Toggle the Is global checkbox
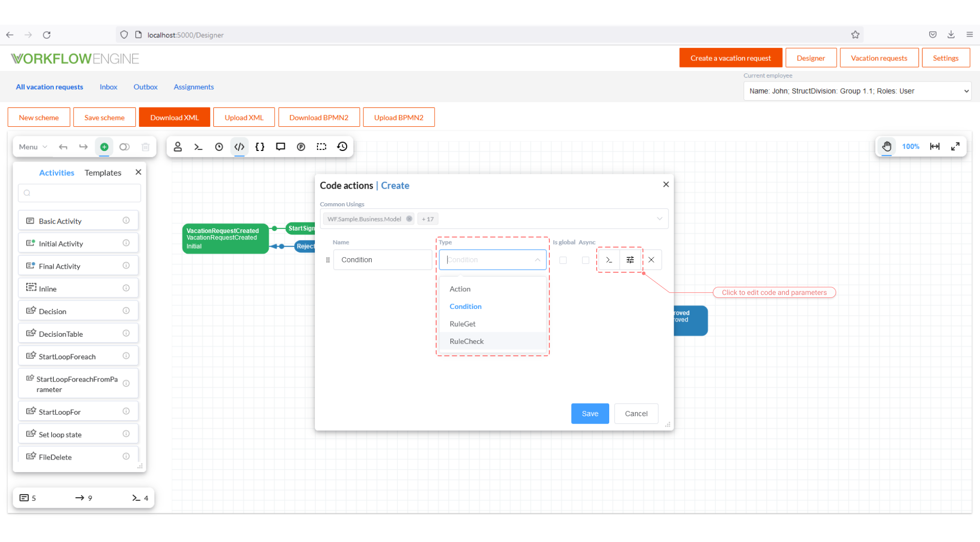 coord(563,260)
